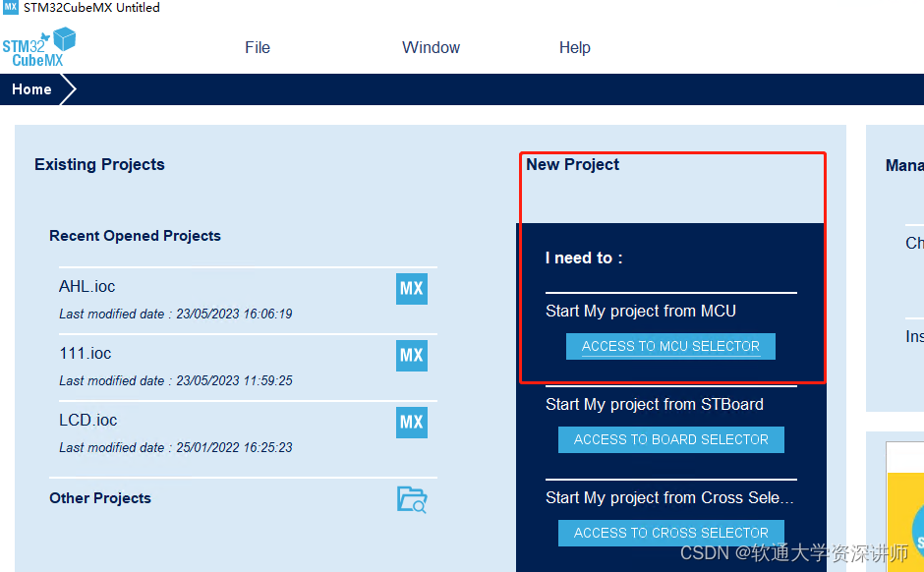Click 111.ioc last modified date 11:59:25
The height and width of the screenshot is (572, 924).
coord(176,380)
